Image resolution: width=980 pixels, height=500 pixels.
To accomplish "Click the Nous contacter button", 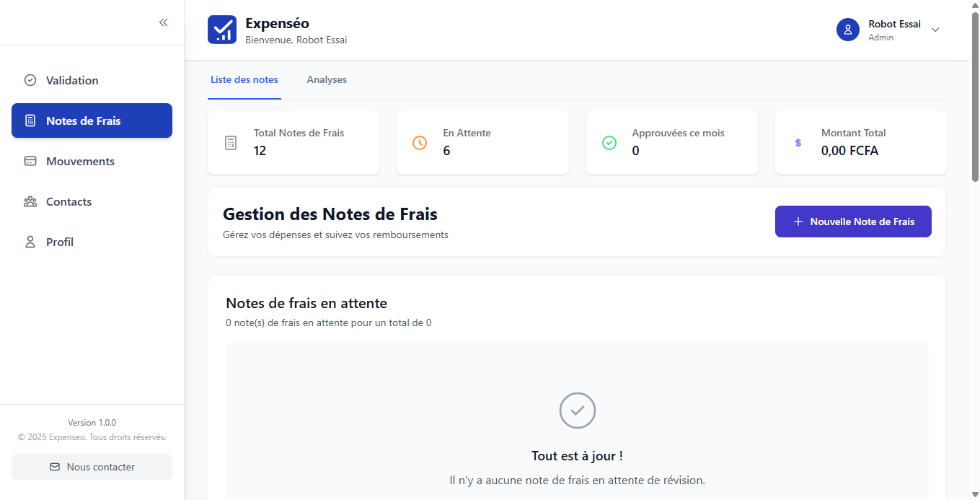I will (92, 467).
